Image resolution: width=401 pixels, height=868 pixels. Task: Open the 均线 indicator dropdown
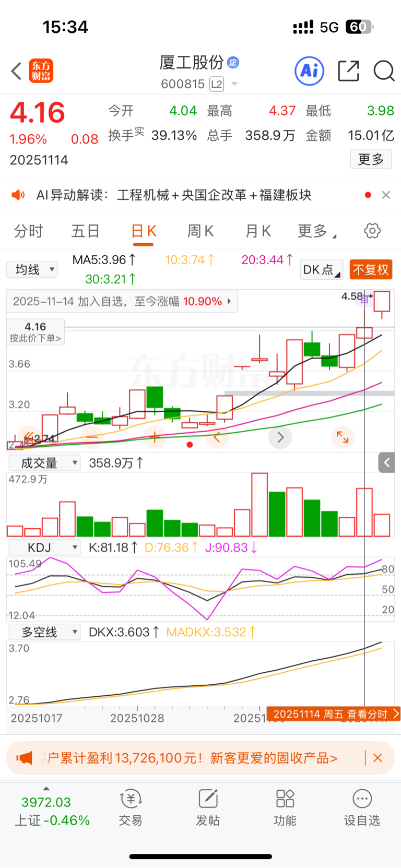[x=32, y=269]
